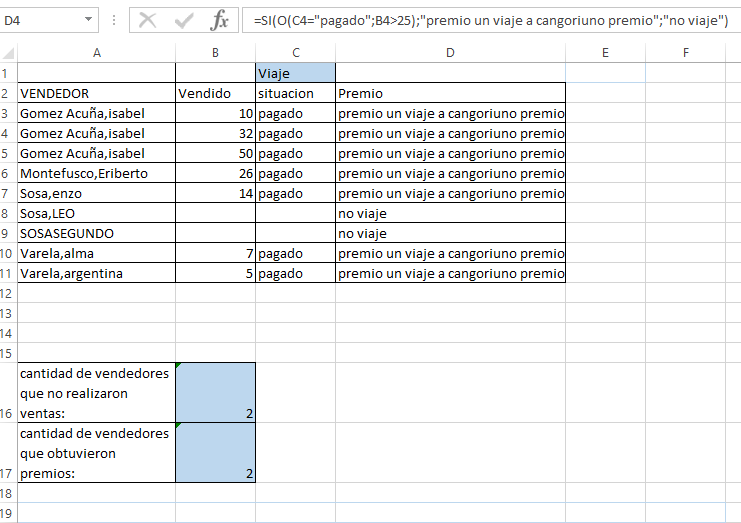Select cell with 'Montefusco,Eriberto'
The image size is (741, 523).
point(96,173)
